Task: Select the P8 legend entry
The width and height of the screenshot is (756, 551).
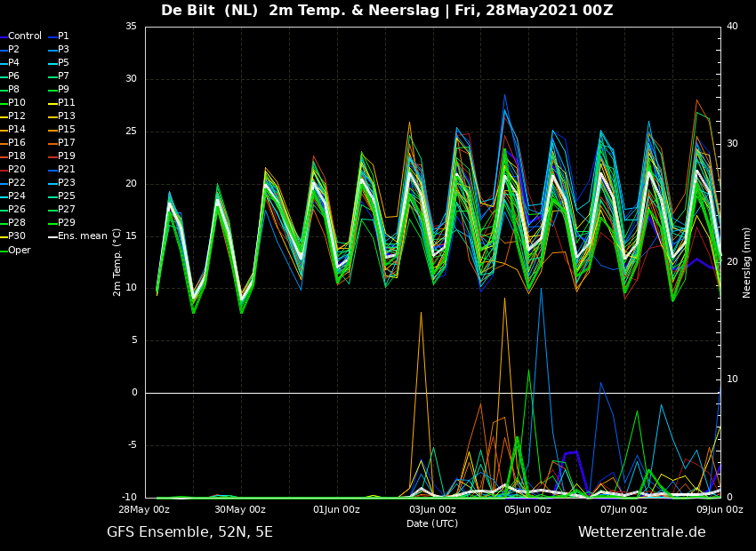Action: (10, 89)
